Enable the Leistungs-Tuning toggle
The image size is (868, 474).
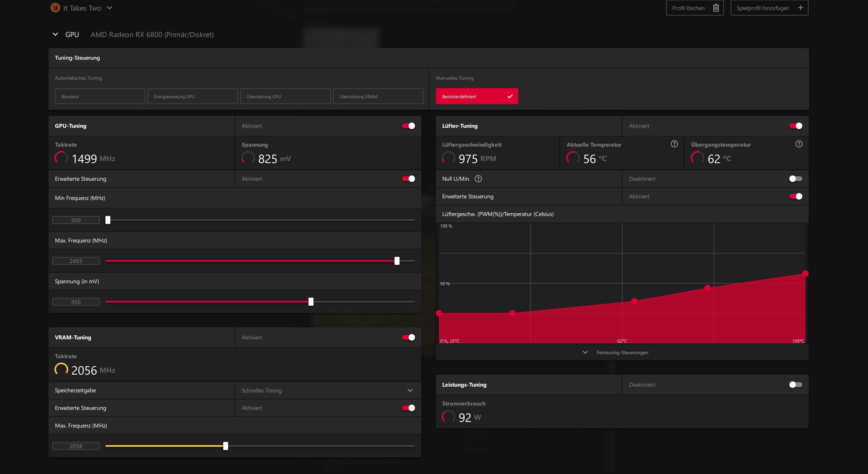[795, 385]
